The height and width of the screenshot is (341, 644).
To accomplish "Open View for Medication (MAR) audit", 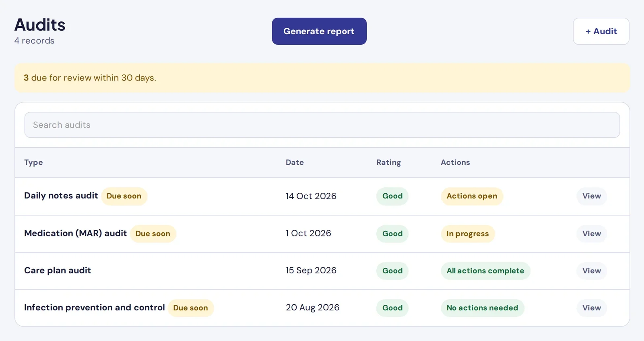I will click(592, 234).
